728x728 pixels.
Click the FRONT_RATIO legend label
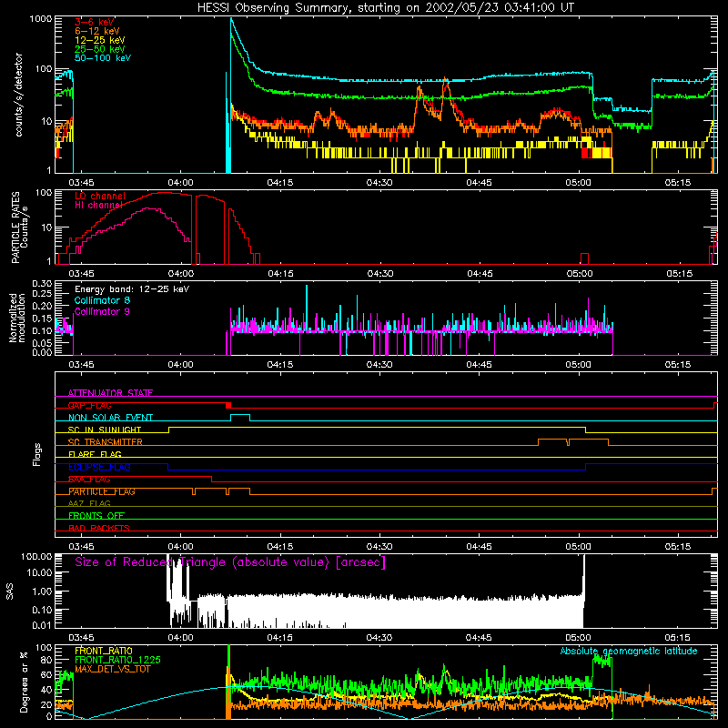[x=104, y=651]
